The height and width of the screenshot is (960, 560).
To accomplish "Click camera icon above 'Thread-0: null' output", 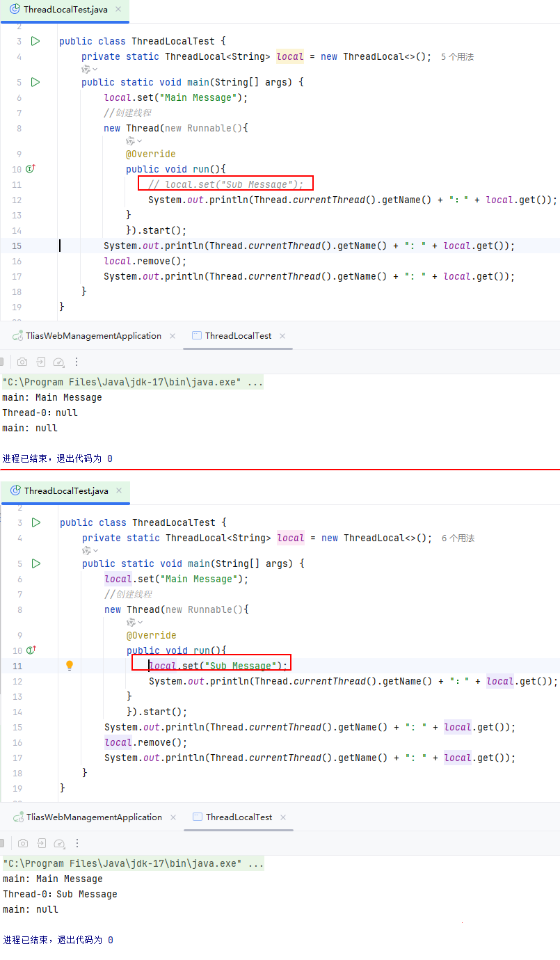I will click(22, 362).
